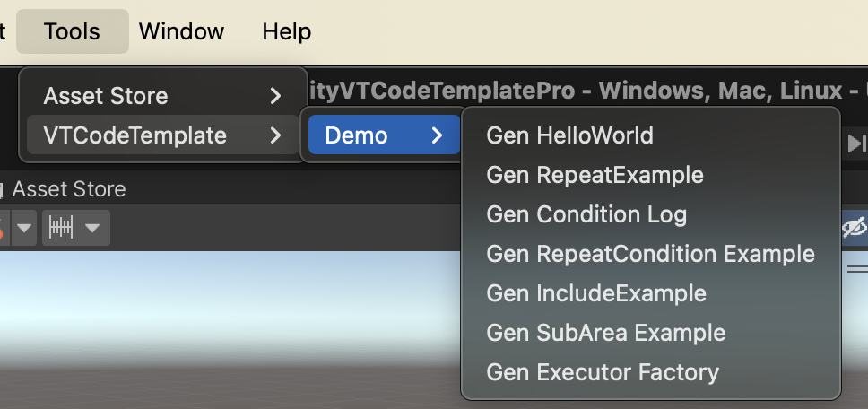Select Gen IncludeExample item
The width and height of the screenshot is (868, 409).
point(596,293)
